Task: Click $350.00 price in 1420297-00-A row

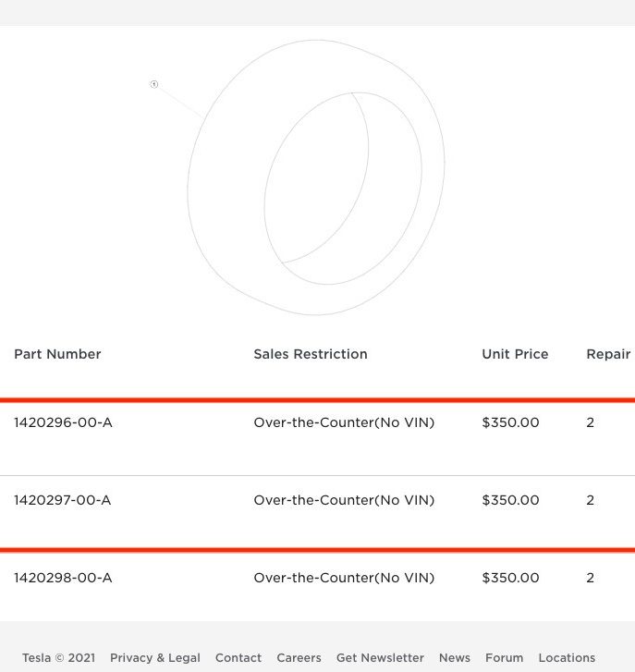Action: point(511,500)
